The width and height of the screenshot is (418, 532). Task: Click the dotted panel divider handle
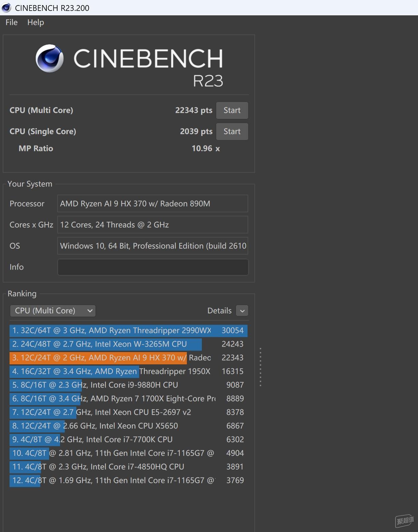260,367
